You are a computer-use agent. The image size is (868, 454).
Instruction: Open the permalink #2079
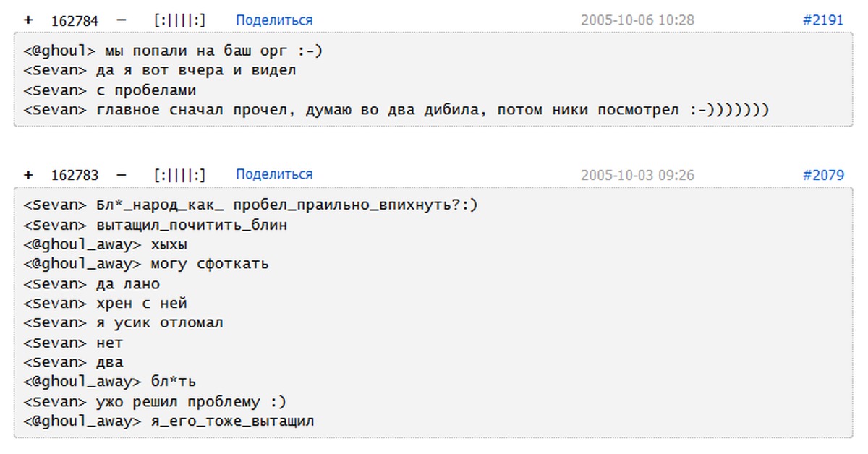pyautogui.click(x=823, y=175)
